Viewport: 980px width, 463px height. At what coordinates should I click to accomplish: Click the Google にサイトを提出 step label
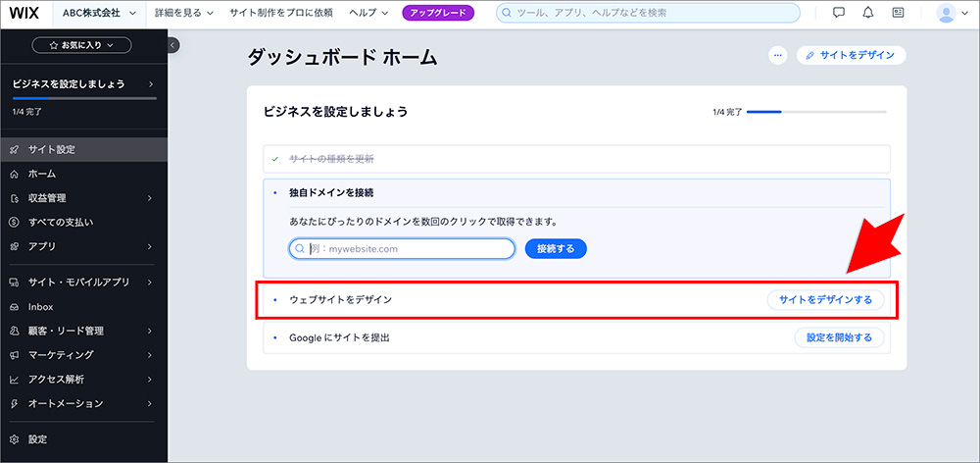tap(339, 337)
